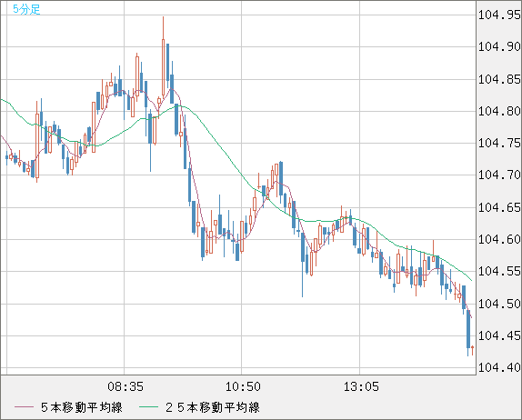Viewport: 522px width, 420px height.
Task: Click the 104.75 price axis label
Action: [499, 143]
